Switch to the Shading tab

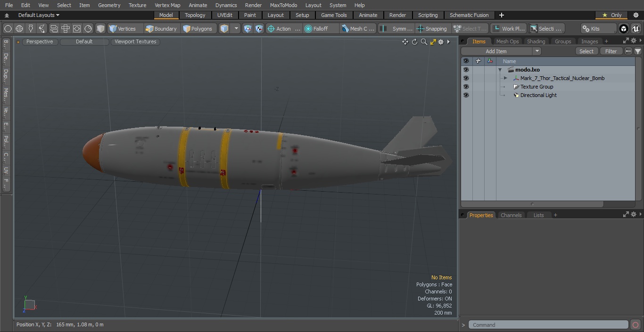(536, 41)
